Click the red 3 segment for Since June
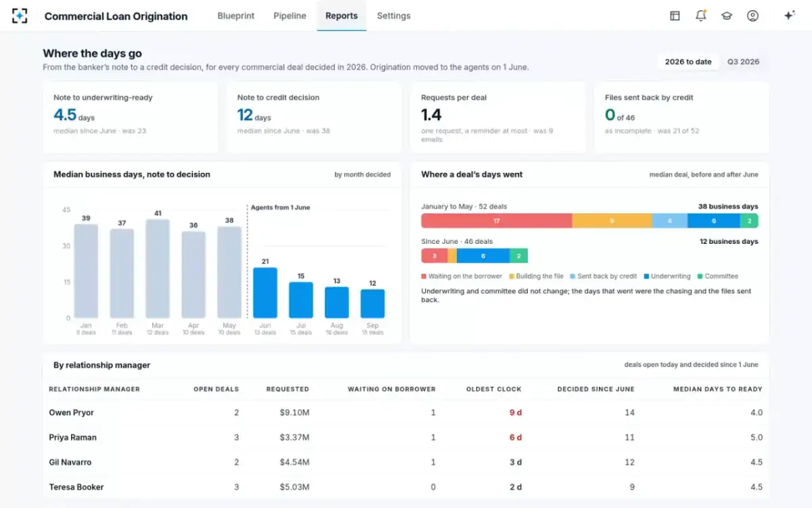Screen dimensions: 812x508 pyautogui.click(x=434, y=256)
